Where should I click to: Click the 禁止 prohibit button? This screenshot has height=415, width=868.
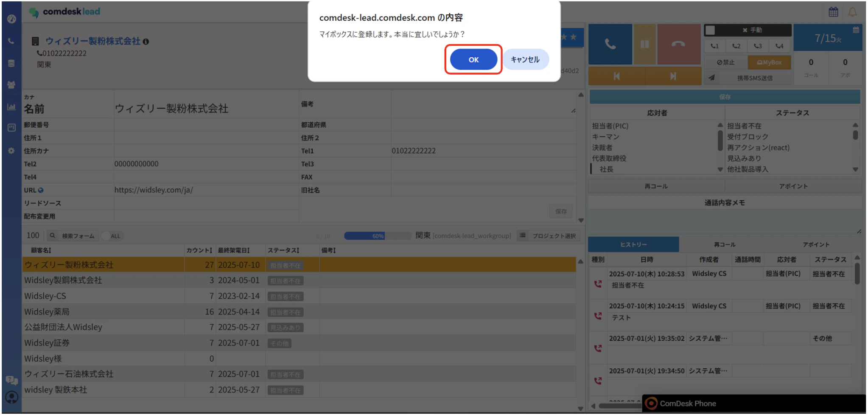pyautogui.click(x=725, y=62)
